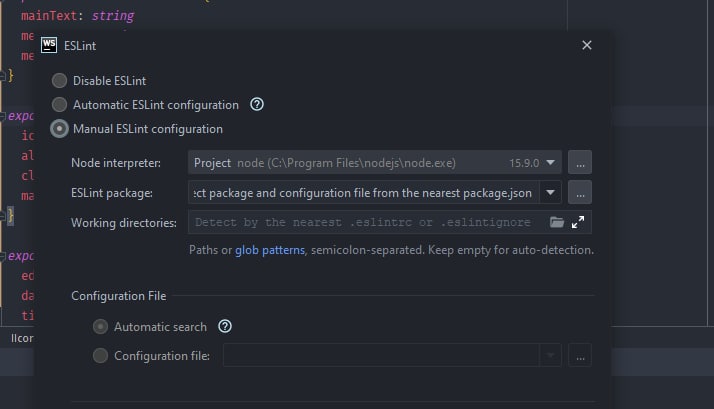Click the browse button for Configuration file
Image resolution: width=714 pixels, height=409 pixels.
click(580, 355)
